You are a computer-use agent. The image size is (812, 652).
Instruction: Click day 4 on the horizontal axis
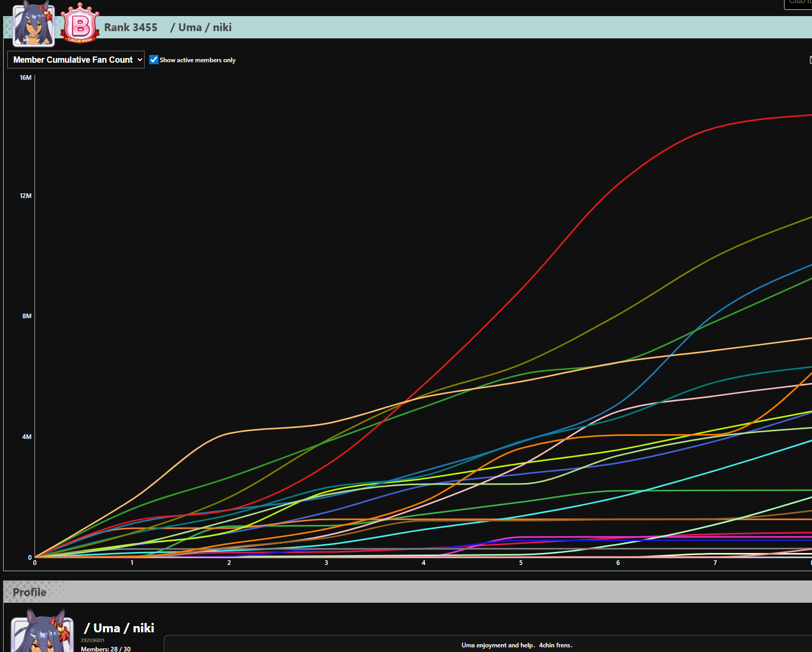[x=424, y=563]
